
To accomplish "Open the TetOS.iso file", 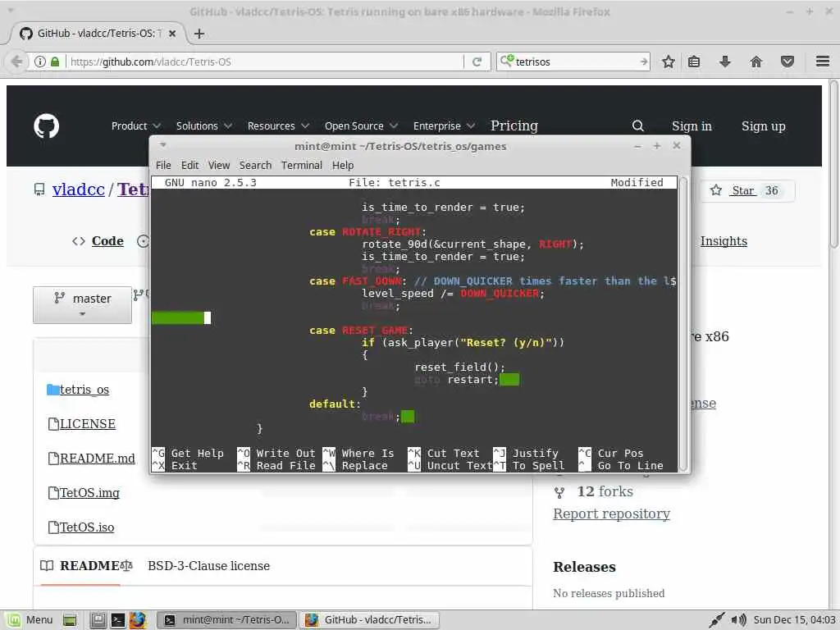I will (87, 527).
